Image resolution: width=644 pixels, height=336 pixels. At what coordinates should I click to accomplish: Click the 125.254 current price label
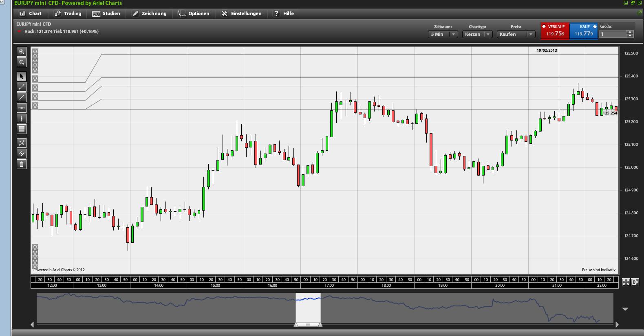610,113
